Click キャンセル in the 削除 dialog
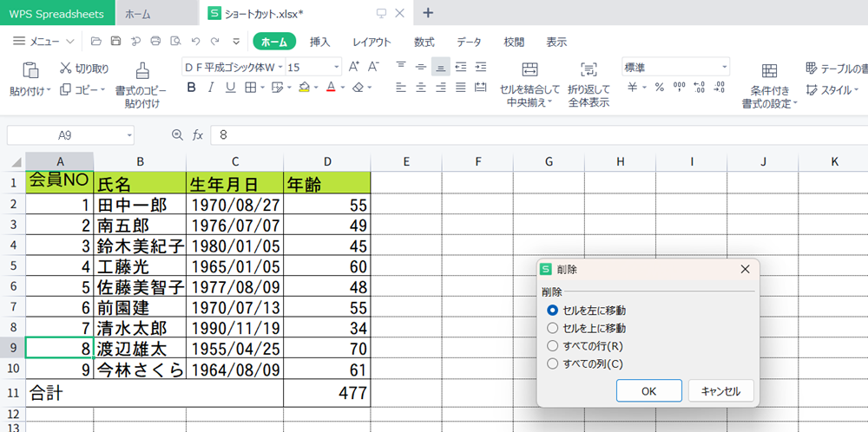Screen dimensions: 868x432 coord(720,390)
